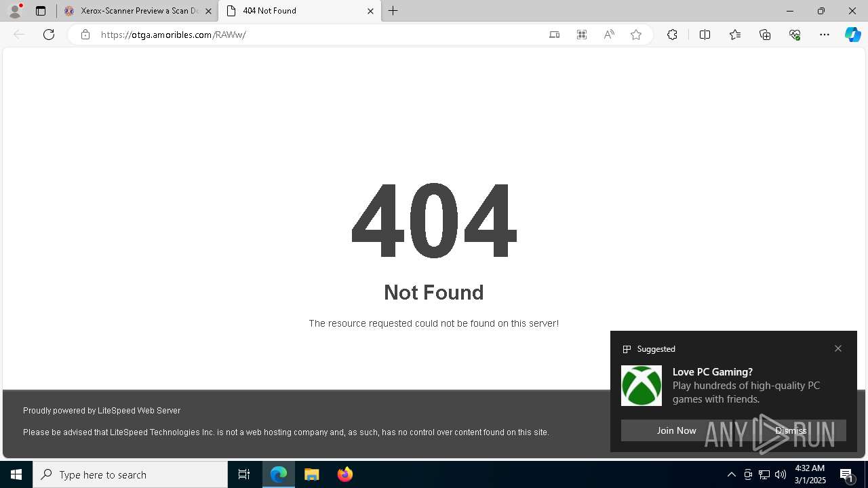Close the 404 Not Found tab

click(370, 12)
